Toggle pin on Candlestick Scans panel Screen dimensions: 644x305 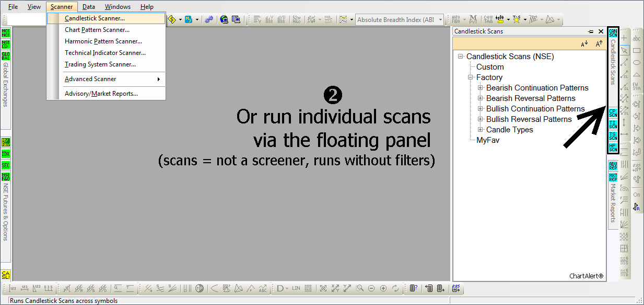tap(591, 31)
